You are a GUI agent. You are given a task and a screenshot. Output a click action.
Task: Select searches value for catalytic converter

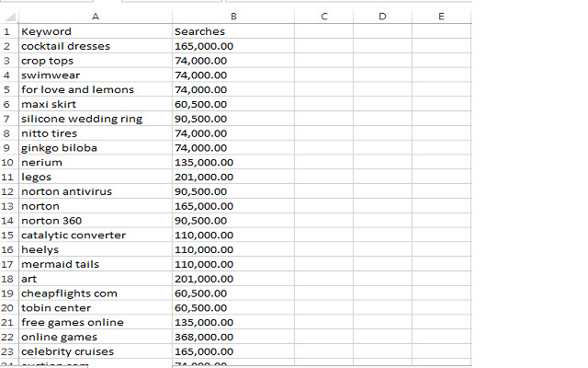pos(233,236)
